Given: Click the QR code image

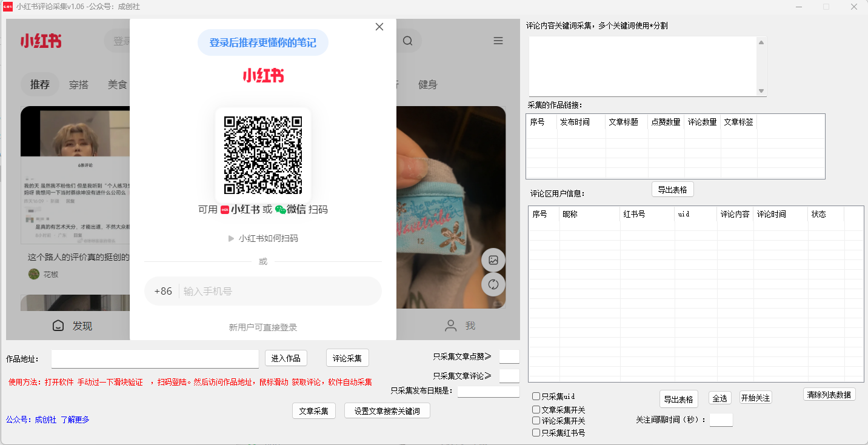Looking at the screenshot, I should click(x=262, y=155).
